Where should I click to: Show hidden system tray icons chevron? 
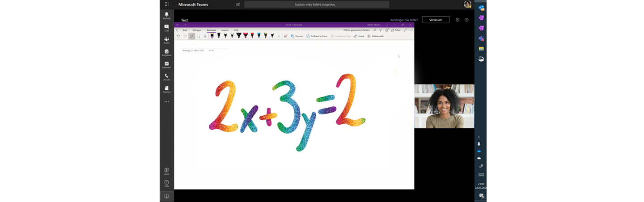tap(479, 137)
